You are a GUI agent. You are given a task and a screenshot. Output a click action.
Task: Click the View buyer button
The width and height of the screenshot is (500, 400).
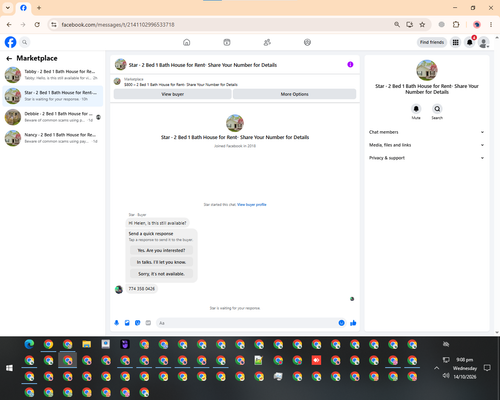click(173, 94)
